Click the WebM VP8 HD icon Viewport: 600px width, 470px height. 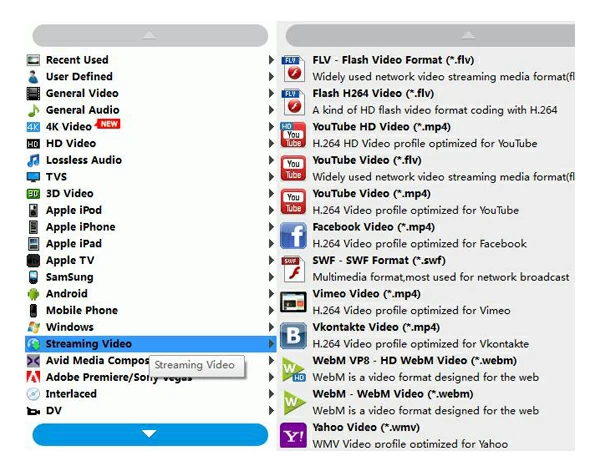[293, 368]
